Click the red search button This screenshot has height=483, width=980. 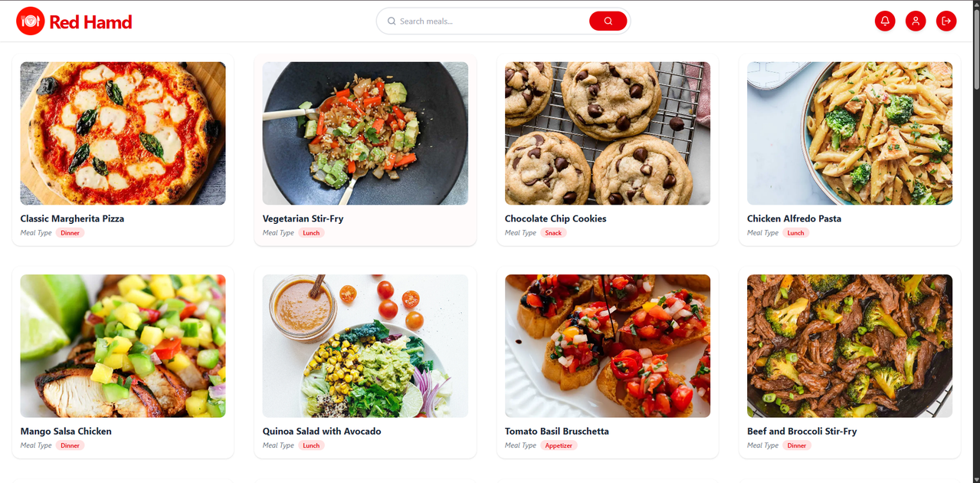(x=608, y=21)
